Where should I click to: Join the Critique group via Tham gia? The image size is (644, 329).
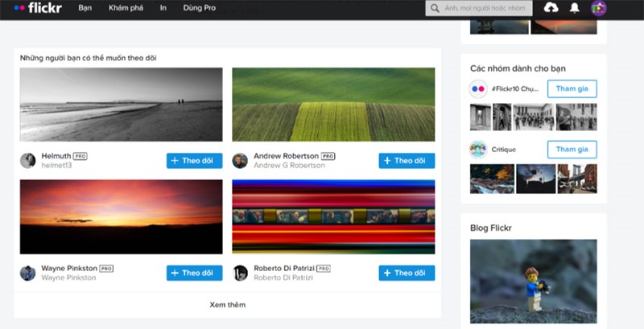click(x=572, y=150)
